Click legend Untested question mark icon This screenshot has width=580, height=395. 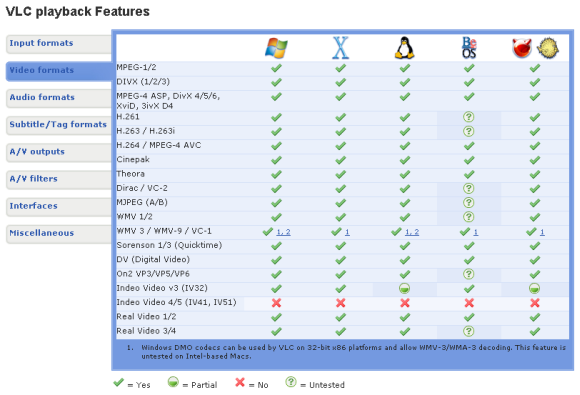[291, 382]
